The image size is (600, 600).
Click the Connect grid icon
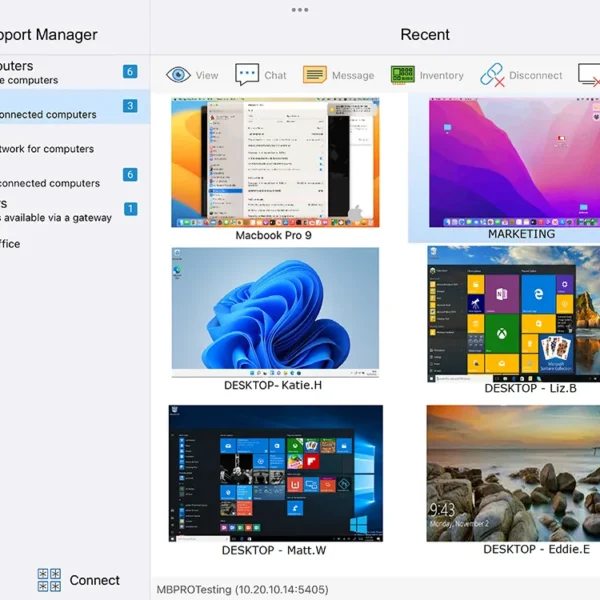click(49, 580)
